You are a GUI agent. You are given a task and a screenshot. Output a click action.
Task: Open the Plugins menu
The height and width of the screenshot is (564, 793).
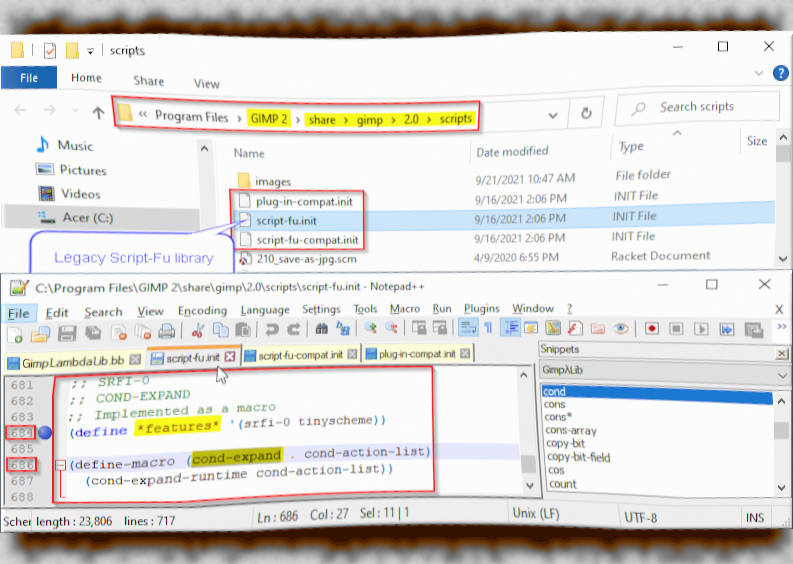click(x=481, y=309)
